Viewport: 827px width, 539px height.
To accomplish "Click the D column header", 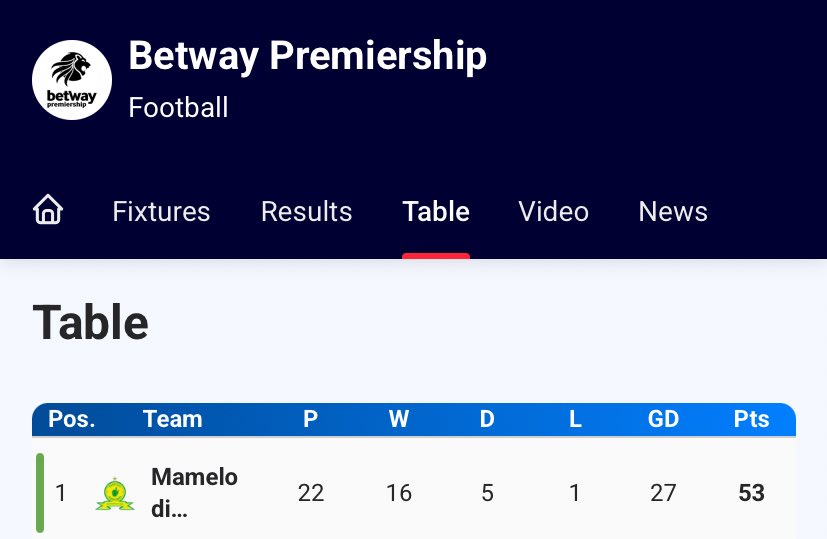I will (x=487, y=419).
